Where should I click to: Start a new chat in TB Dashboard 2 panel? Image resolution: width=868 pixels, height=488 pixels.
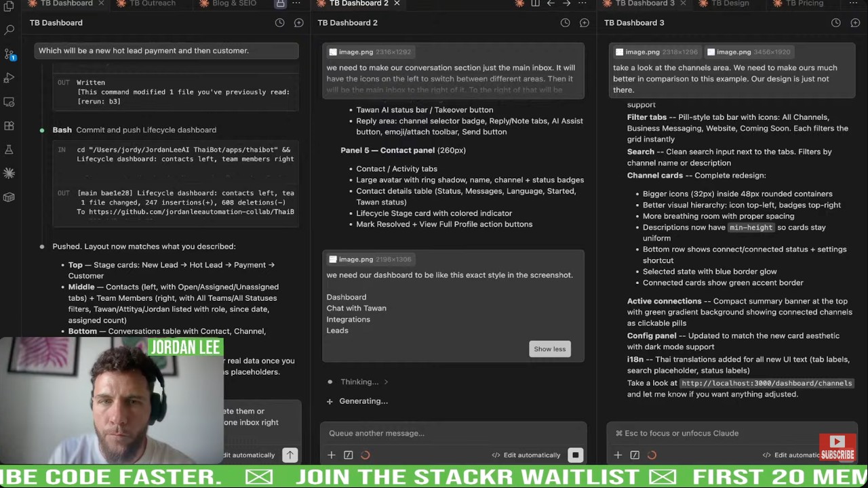click(584, 22)
